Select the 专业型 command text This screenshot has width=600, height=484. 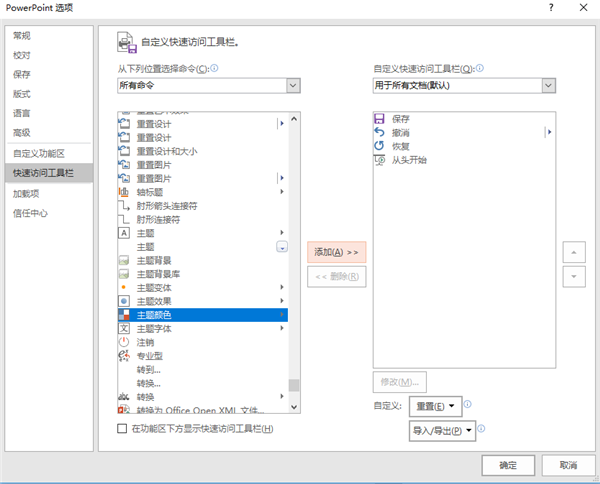pos(150,356)
